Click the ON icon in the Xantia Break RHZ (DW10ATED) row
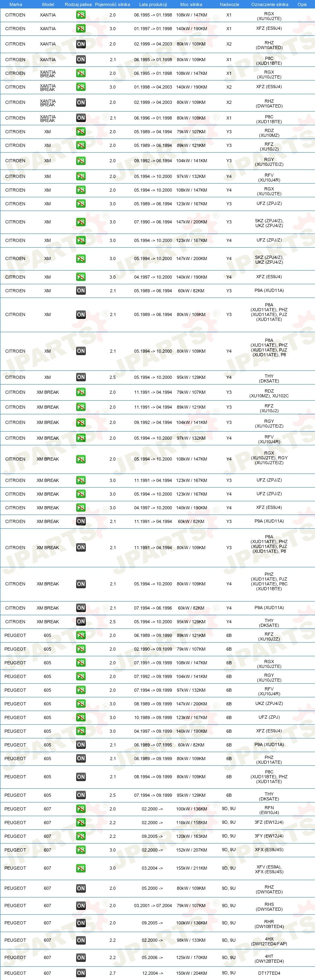Screen dimensions: 315x980 [81, 103]
